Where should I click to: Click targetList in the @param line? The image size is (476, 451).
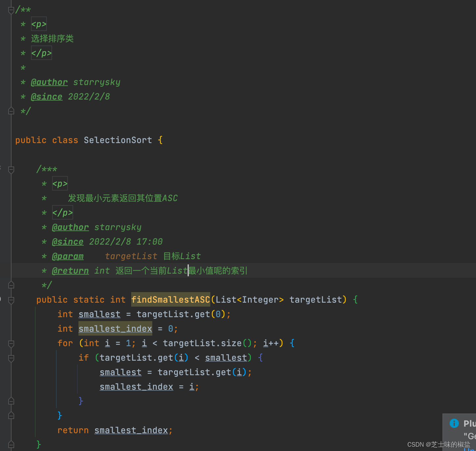point(131,256)
